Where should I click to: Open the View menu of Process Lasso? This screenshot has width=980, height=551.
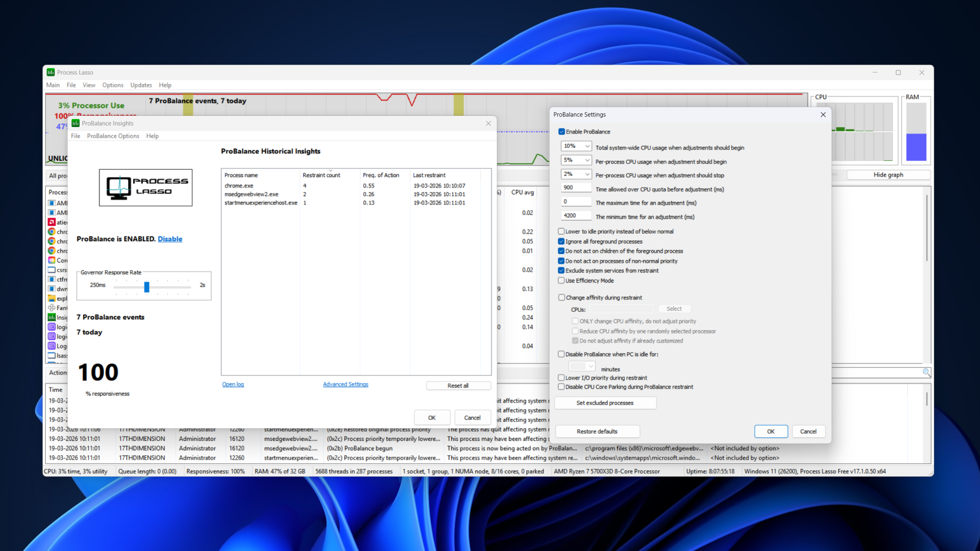tap(89, 85)
